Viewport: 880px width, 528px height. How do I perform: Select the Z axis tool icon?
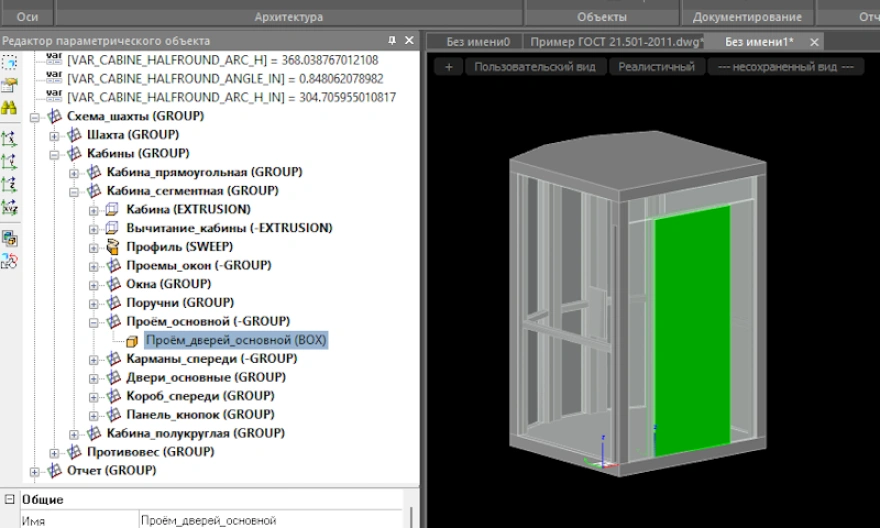pyautogui.click(x=10, y=185)
